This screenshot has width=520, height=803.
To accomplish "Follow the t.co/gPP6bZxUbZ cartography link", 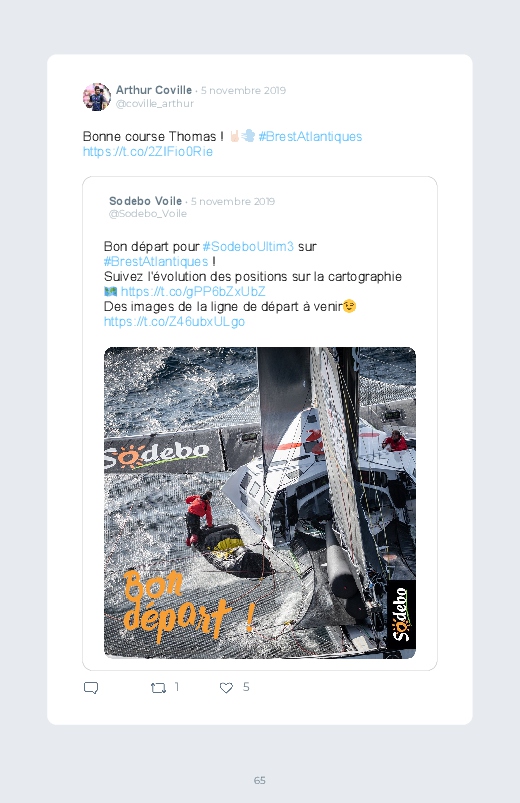I will 193,291.
